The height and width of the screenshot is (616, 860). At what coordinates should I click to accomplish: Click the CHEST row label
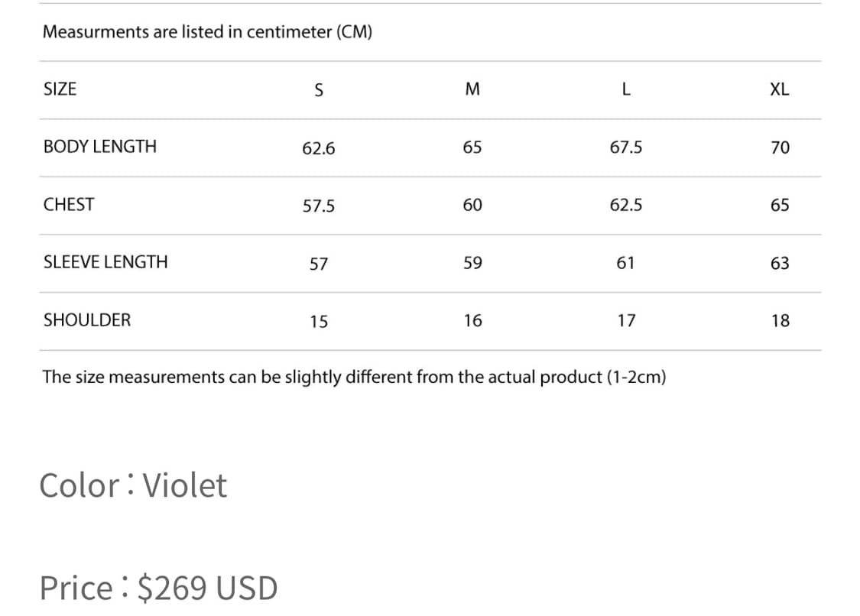coord(69,205)
